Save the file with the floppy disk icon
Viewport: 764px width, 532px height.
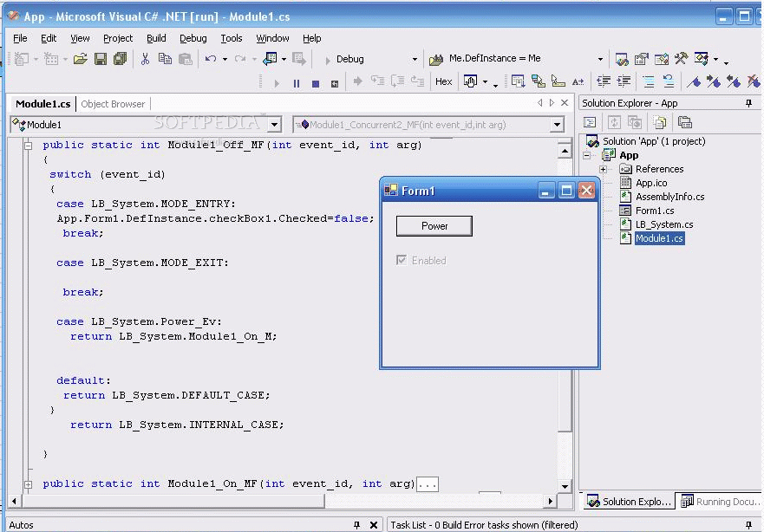[x=101, y=59]
